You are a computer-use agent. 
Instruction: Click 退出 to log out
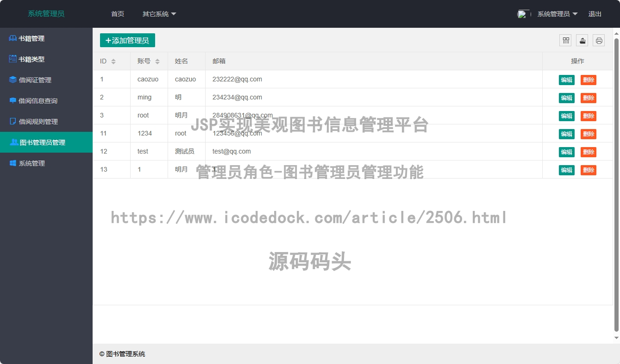coord(595,14)
